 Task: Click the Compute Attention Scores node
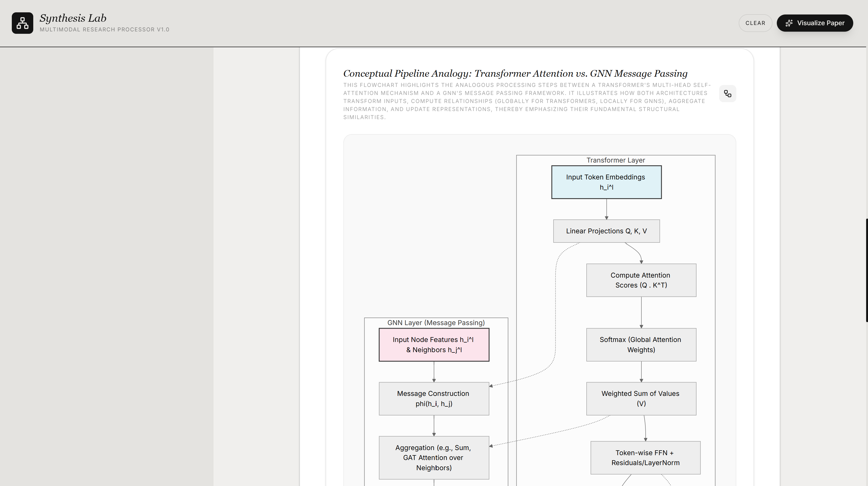point(641,280)
